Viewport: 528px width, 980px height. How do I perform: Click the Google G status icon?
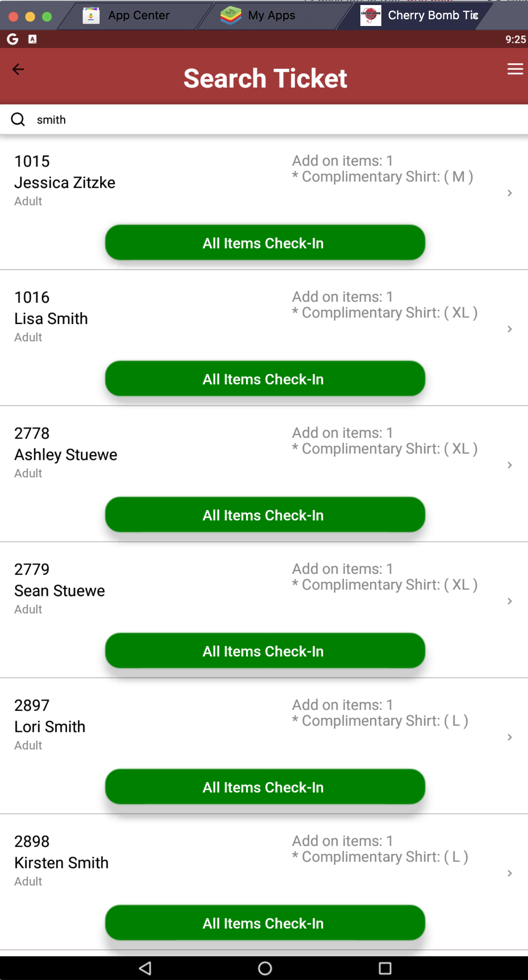click(x=13, y=39)
